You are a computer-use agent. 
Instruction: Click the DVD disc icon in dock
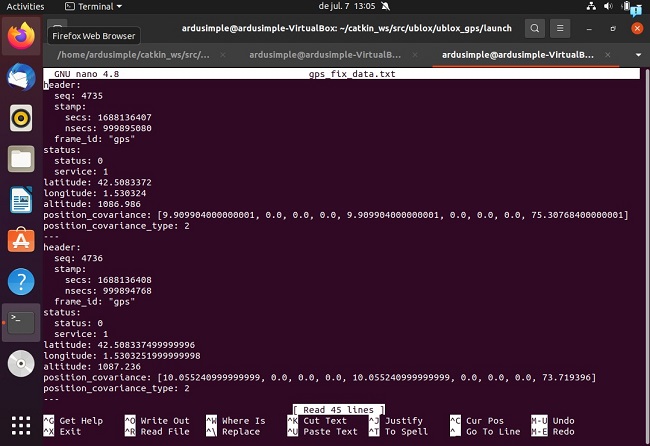click(21, 364)
